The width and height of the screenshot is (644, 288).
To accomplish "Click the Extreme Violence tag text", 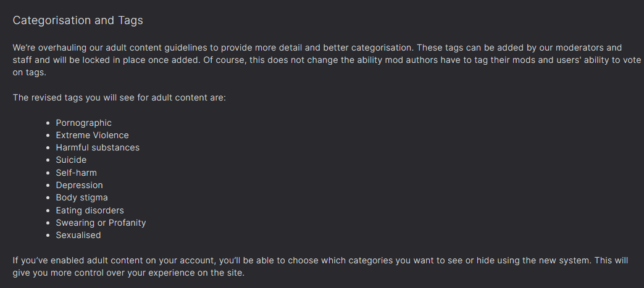I will [93, 135].
